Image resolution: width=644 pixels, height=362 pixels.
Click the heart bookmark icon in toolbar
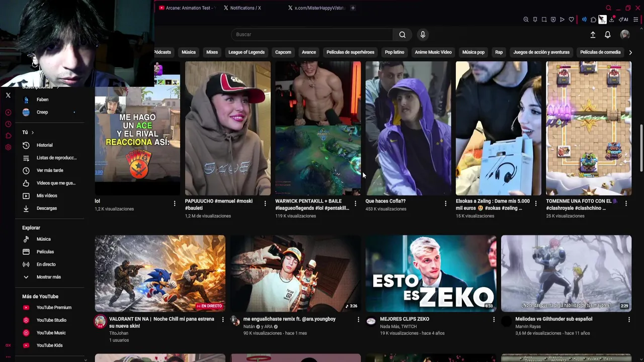click(571, 20)
